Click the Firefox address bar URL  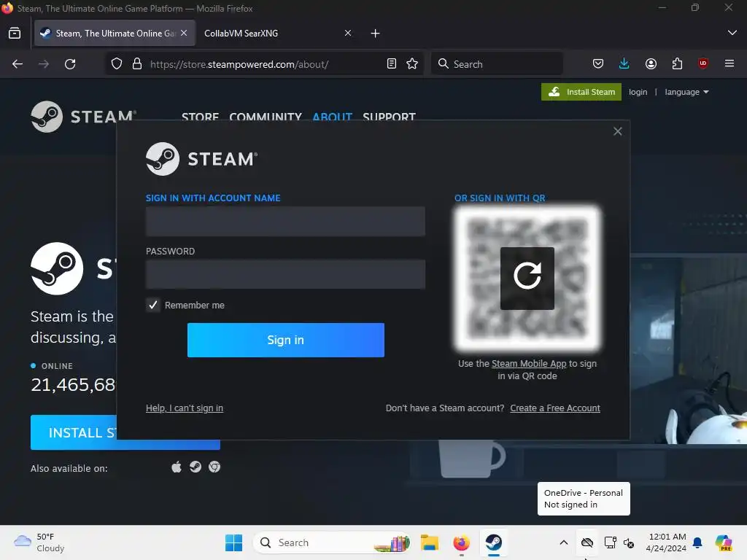click(239, 64)
